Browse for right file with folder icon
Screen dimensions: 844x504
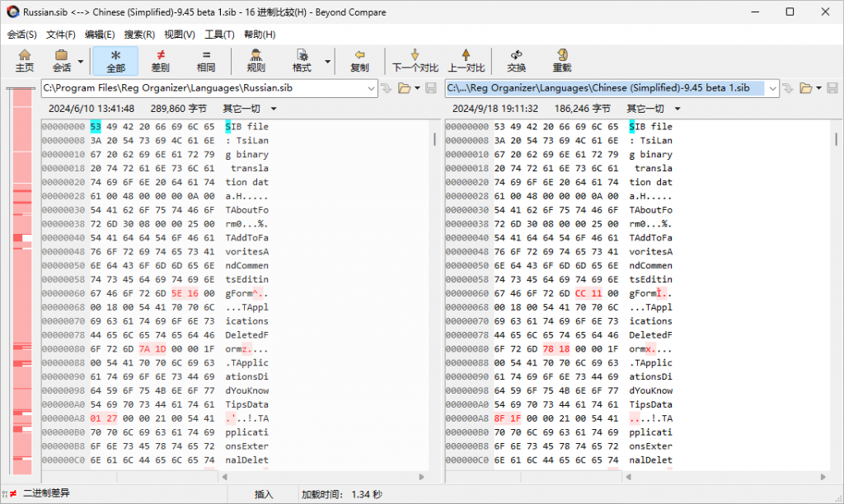pos(806,88)
